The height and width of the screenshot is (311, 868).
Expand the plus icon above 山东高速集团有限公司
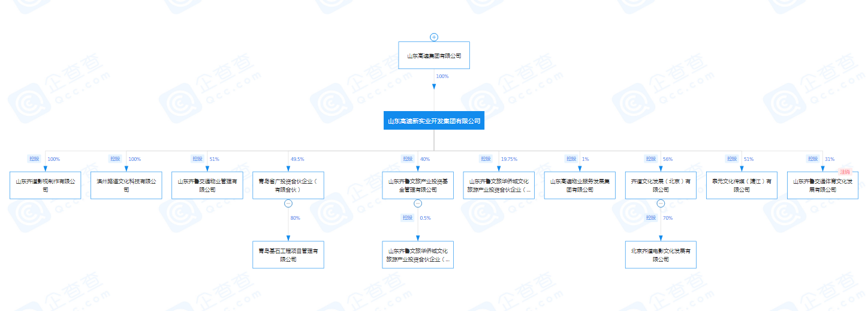434,37
